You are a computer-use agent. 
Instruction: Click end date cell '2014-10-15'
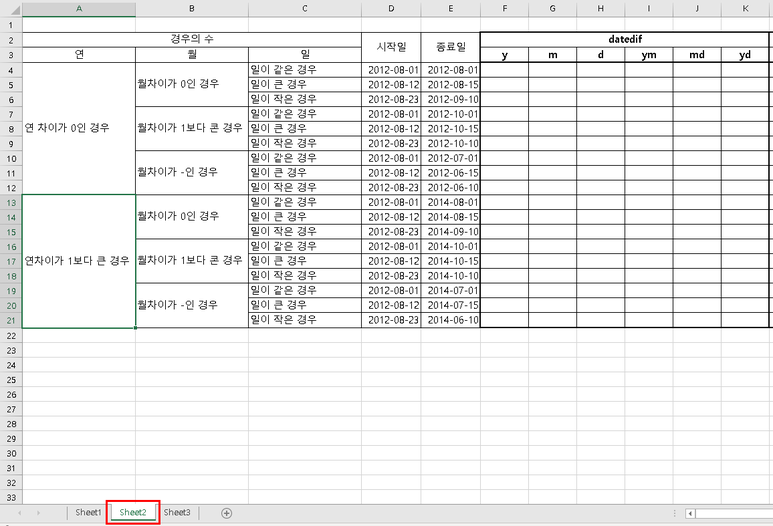451,261
